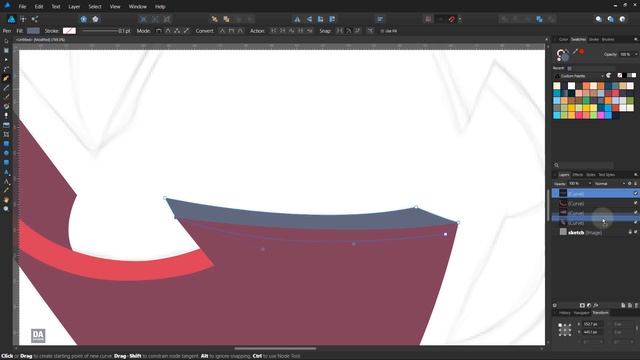Viewport: 640px width, 360px height.
Task: Choose Smart mode in Mode options
Action: [168, 31]
